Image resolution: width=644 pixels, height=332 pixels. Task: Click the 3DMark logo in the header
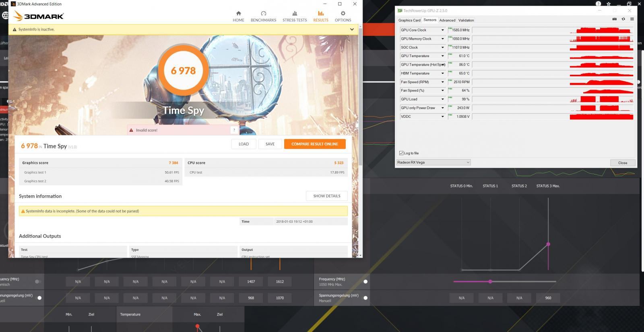click(39, 16)
